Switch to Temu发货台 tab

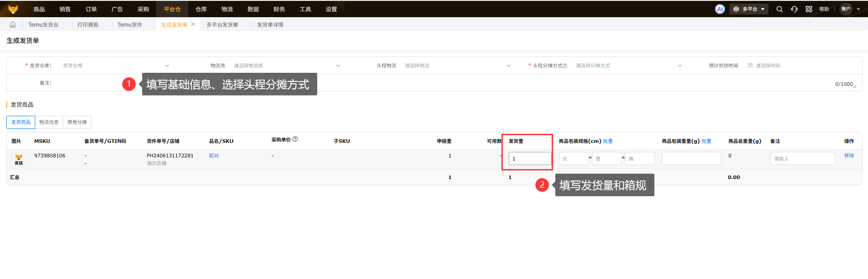pyautogui.click(x=43, y=25)
